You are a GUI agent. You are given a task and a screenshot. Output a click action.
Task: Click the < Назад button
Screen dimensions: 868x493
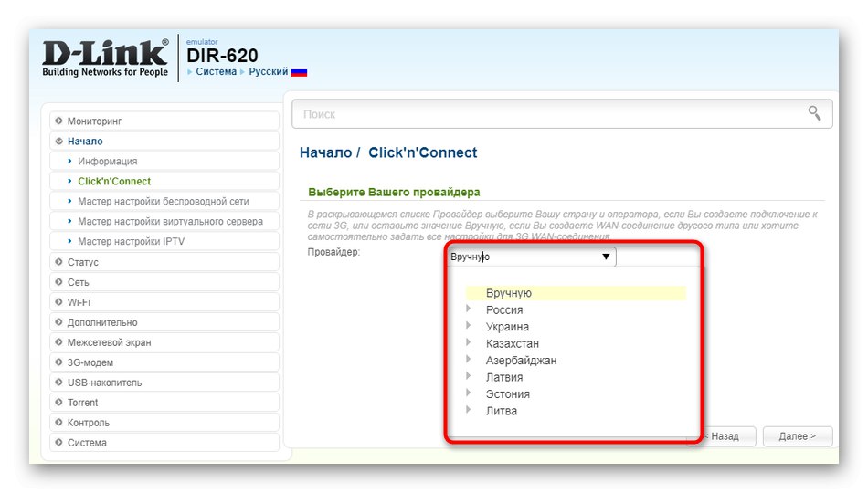[x=721, y=436]
